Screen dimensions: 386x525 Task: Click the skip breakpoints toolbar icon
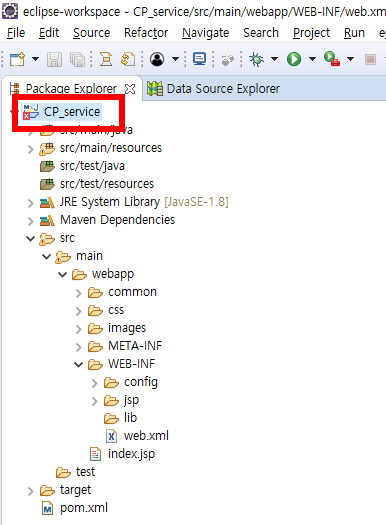click(228, 60)
